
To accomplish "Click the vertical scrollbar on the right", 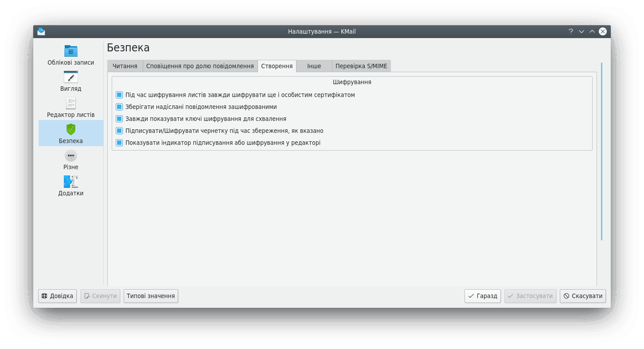I will [601, 151].
